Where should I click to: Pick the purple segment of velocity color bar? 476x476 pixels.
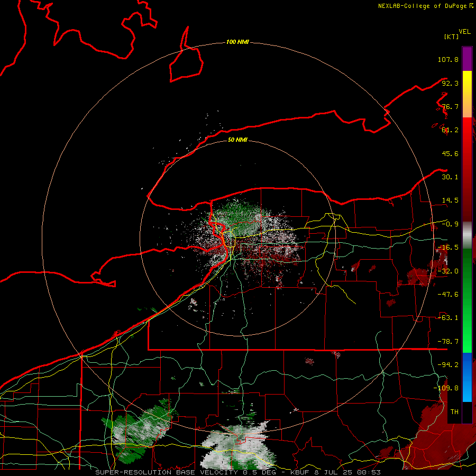[x=467, y=59]
